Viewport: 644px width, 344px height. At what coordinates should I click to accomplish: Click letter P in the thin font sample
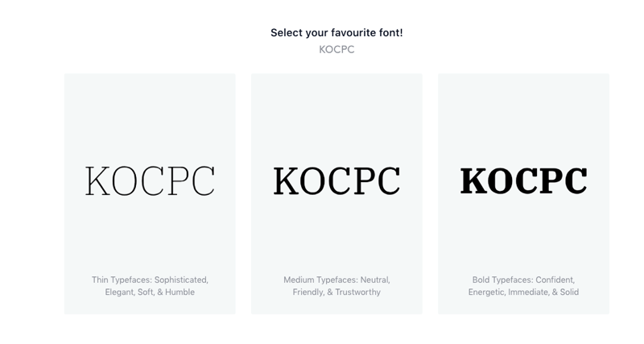[179, 180]
